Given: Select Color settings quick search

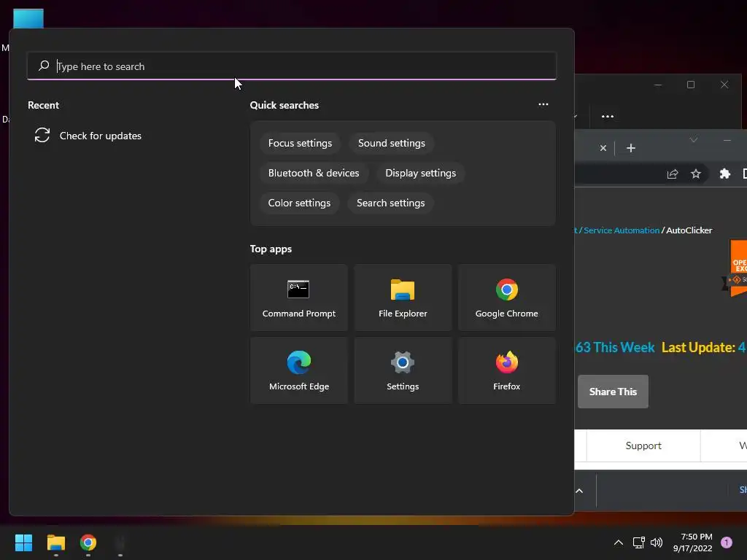Looking at the screenshot, I should point(299,203).
